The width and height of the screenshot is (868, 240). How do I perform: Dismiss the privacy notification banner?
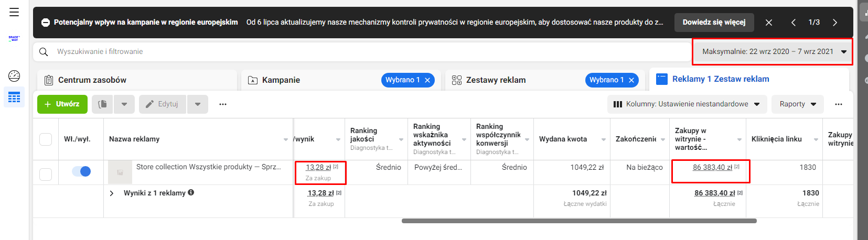tap(768, 23)
